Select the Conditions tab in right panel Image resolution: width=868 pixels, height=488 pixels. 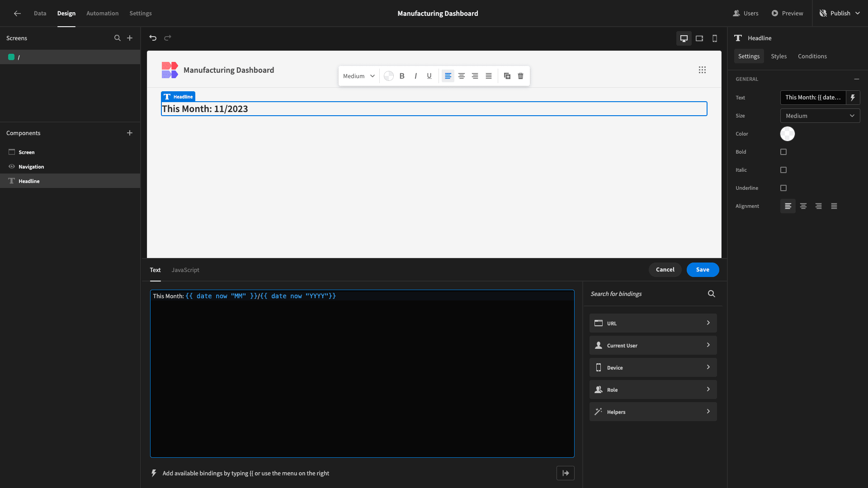(x=812, y=56)
